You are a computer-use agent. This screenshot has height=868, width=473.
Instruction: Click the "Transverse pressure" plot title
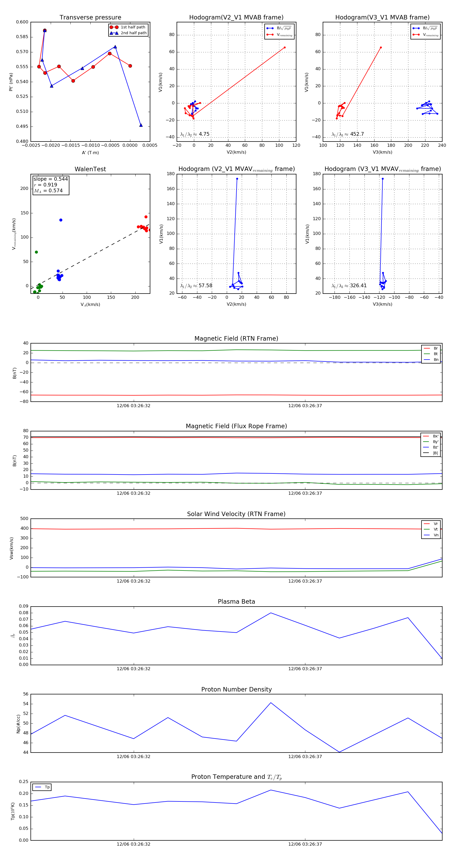tap(90, 18)
